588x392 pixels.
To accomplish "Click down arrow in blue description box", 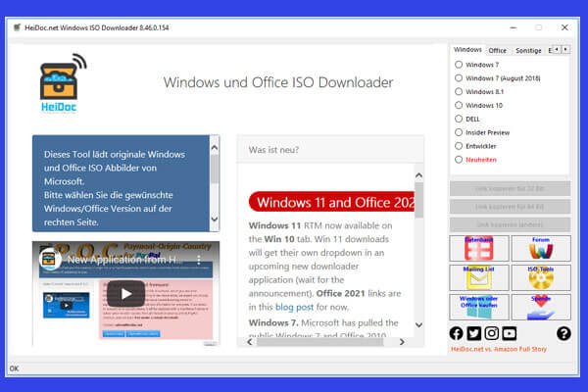I will (x=215, y=219).
